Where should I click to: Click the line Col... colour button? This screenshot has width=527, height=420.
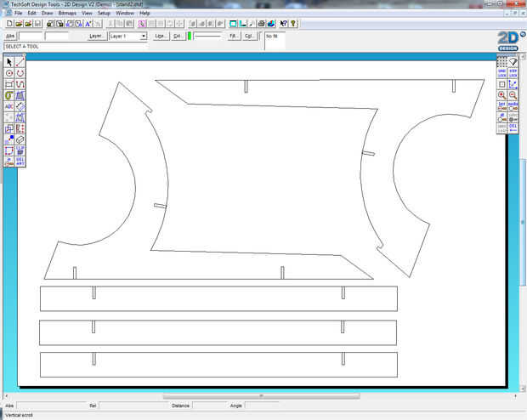tap(178, 36)
